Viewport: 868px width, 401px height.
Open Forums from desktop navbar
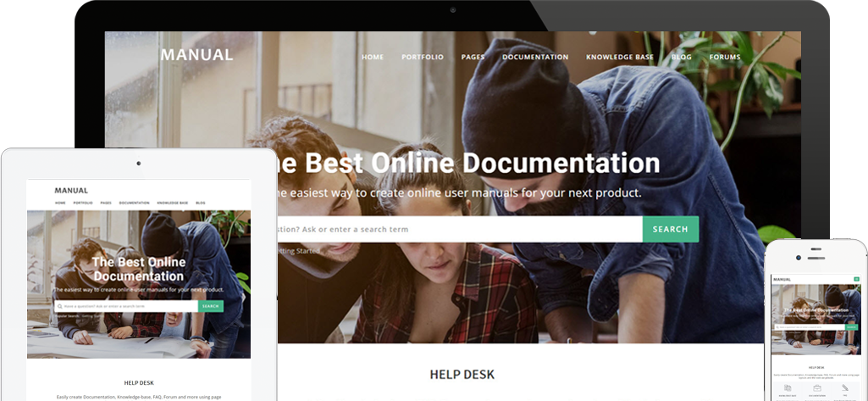(x=725, y=58)
